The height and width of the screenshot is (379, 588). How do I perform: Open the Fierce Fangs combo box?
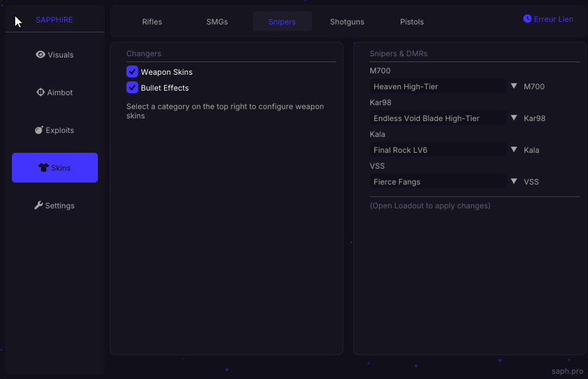[438, 182]
